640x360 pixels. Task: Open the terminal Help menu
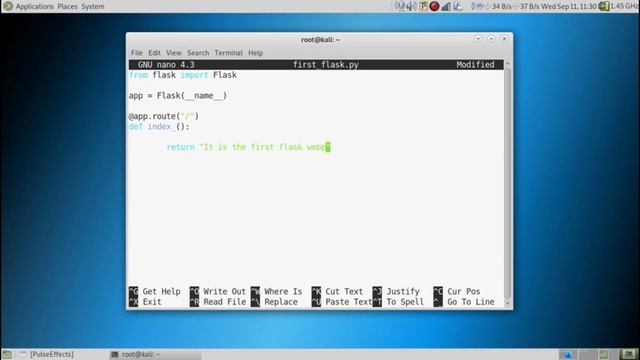pos(256,53)
